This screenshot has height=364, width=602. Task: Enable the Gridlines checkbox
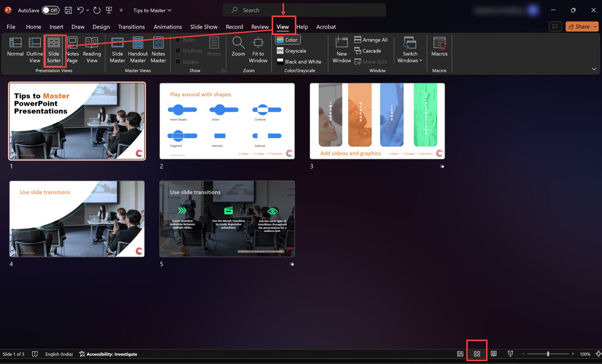click(x=178, y=51)
